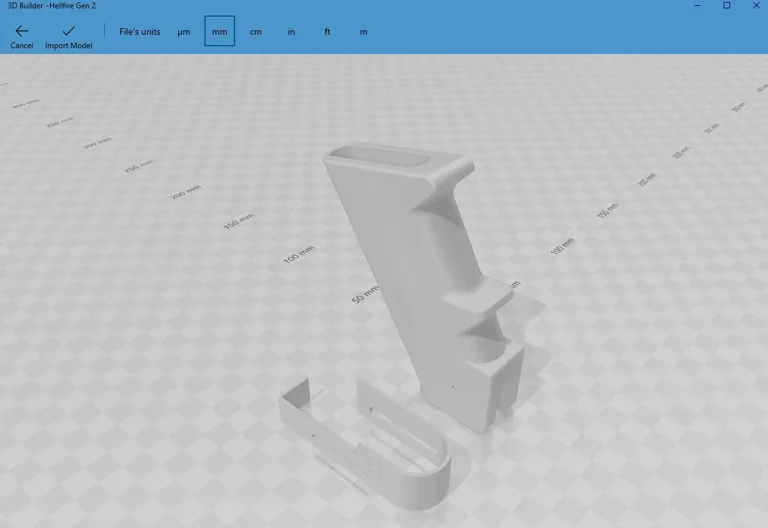Viewport: 768px width, 528px height.
Task: Maximize the 3D Builder window
Action: (727, 6)
